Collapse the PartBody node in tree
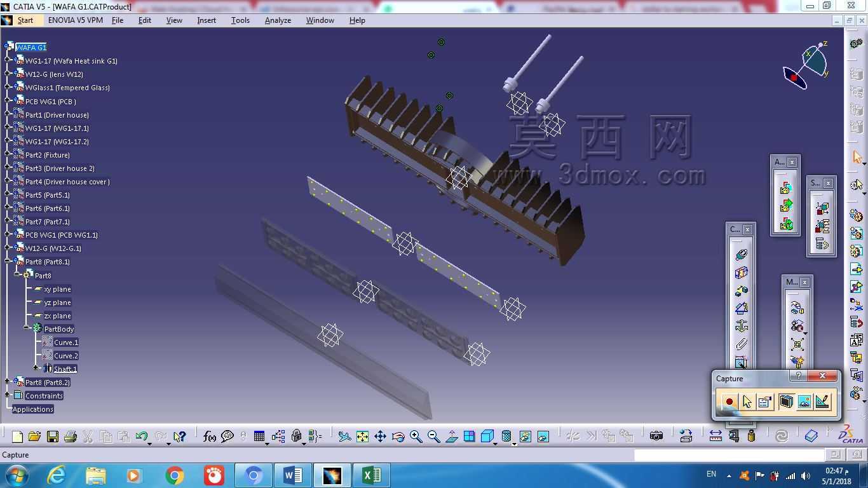The image size is (868, 488). coord(27,329)
